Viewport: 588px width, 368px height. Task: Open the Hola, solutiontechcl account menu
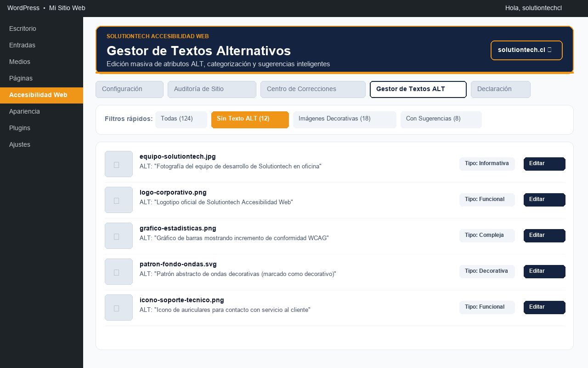coord(533,8)
